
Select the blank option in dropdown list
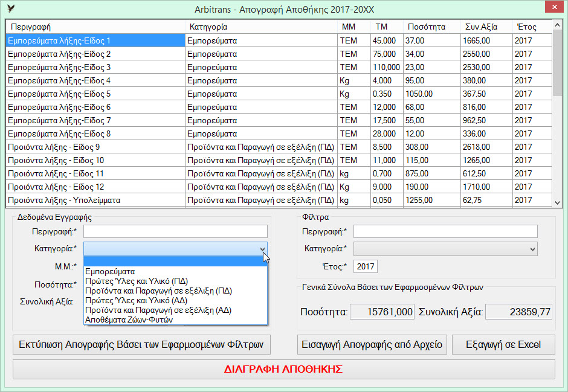click(176, 261)
